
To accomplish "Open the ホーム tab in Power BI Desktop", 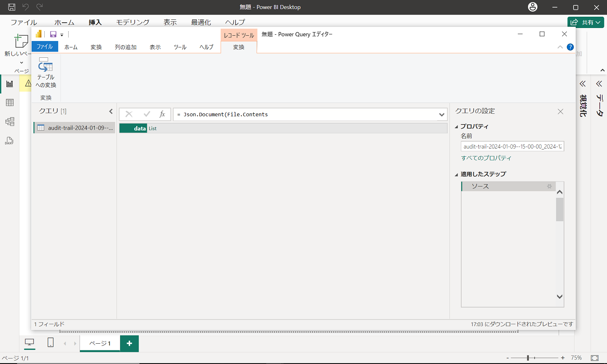I will [64, 22].
